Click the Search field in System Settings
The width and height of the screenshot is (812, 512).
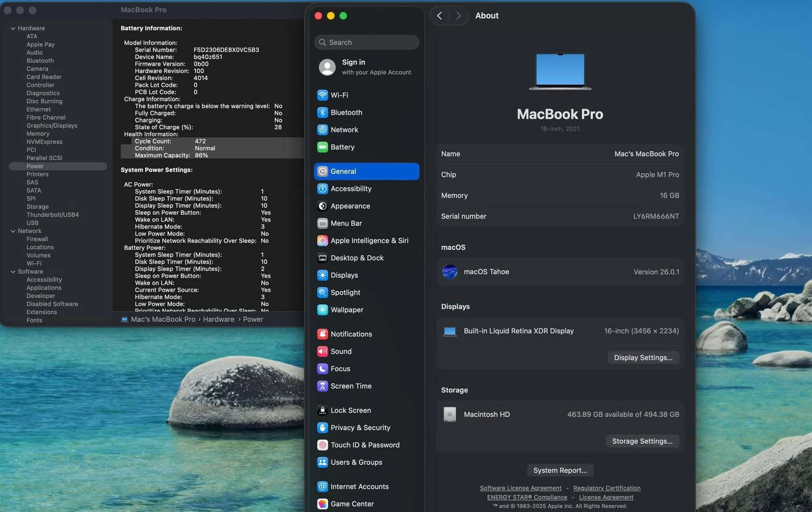pos(367,42)
